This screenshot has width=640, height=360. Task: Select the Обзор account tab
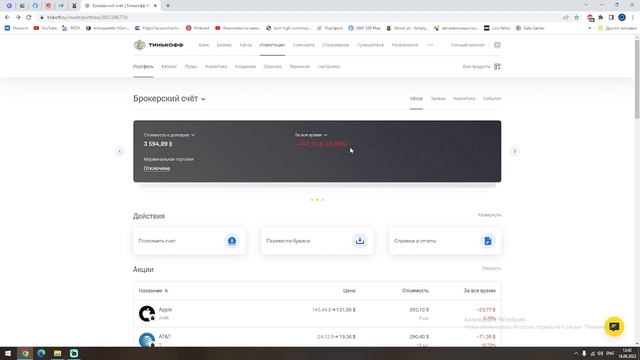(416, 99)
